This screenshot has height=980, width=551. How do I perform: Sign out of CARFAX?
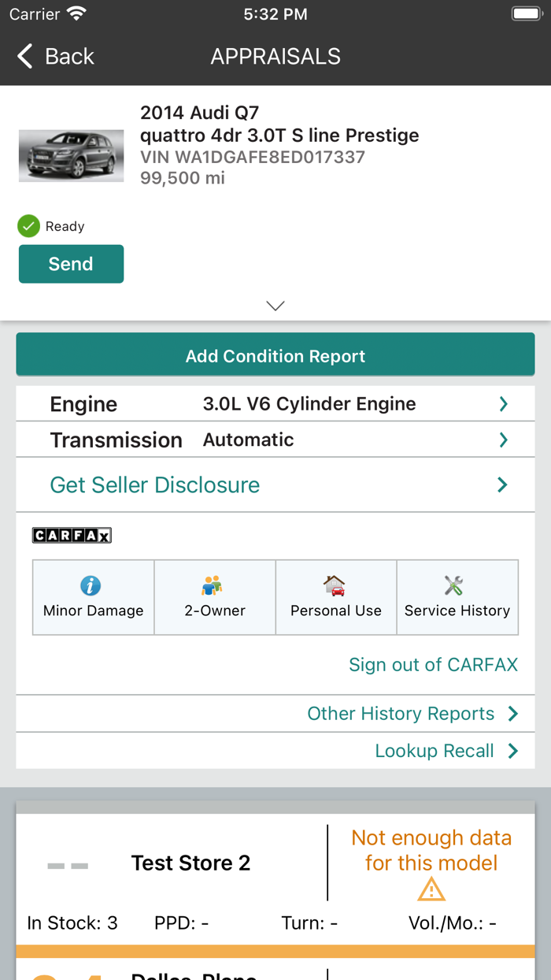pyautogui.click(x=433, y=665)
